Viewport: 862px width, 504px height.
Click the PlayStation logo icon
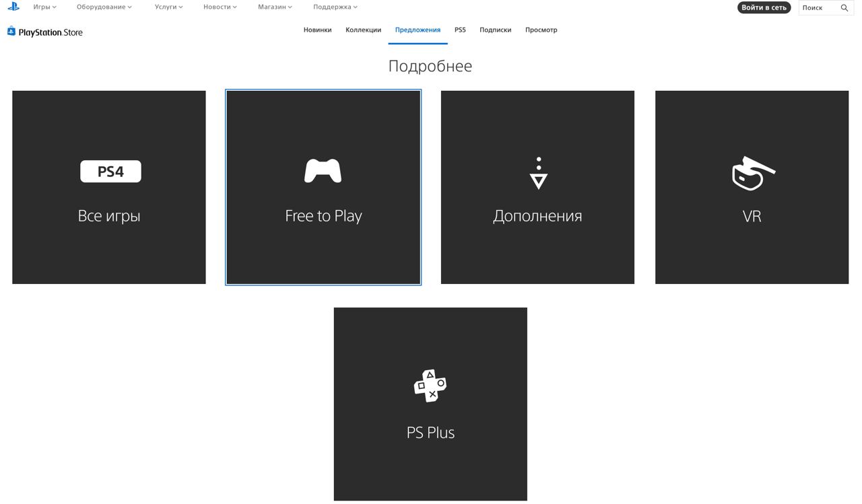[13, 7]
